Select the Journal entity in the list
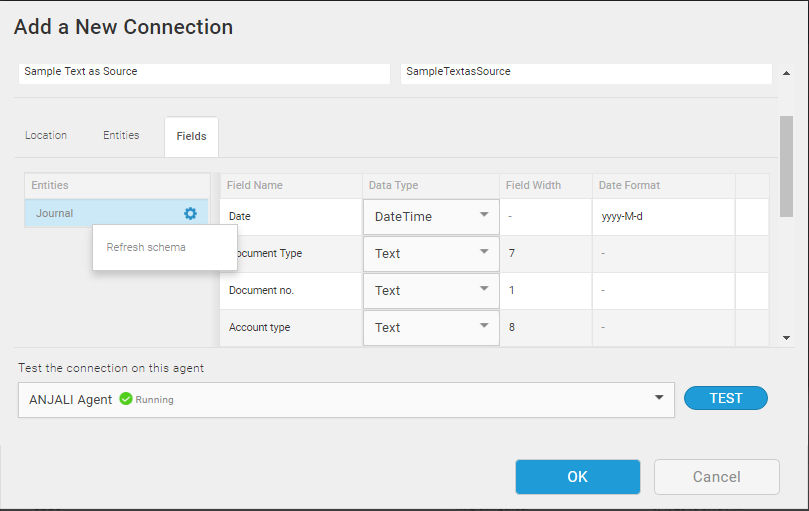 pos(100,213)
